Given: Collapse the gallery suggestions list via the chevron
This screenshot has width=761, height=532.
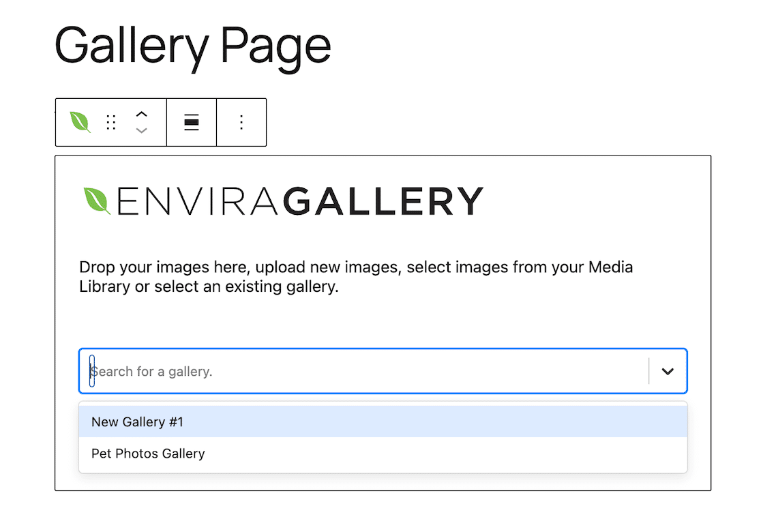Looking at the screenshot, I should coord(667,371).
